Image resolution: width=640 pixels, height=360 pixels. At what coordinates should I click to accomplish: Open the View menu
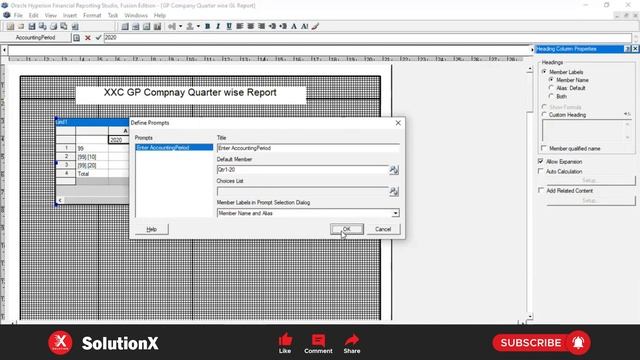[x=51, y=16]
